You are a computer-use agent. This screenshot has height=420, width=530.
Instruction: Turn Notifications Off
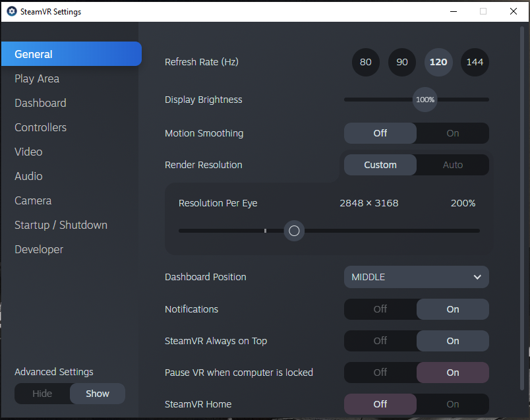click(x=380, y=309)
